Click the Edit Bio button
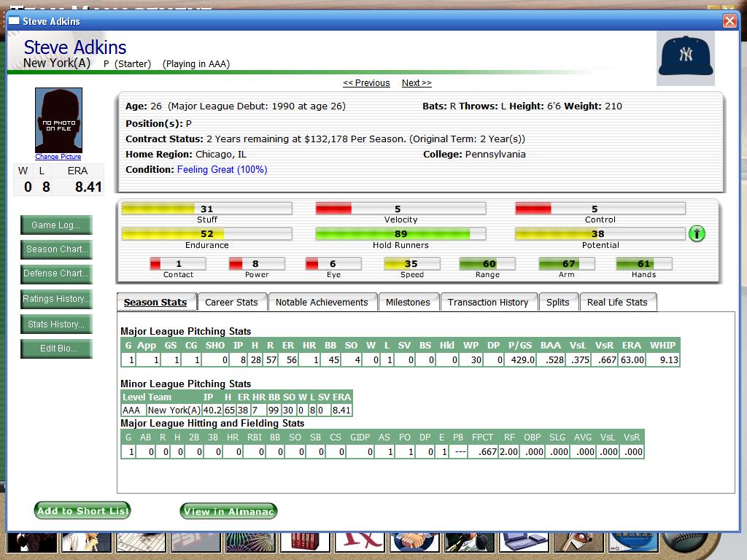The width and height of the screenshot is (747, 560). 56,349
